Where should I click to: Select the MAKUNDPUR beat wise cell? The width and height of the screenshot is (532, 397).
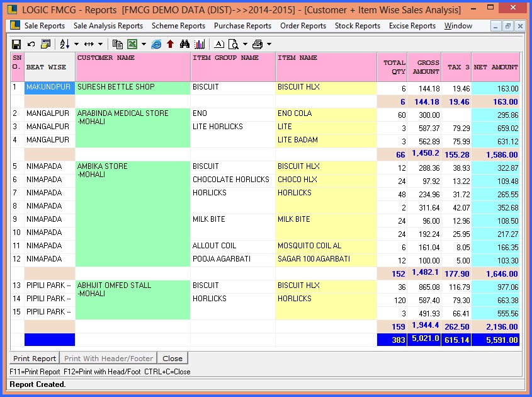click(49, 88)
